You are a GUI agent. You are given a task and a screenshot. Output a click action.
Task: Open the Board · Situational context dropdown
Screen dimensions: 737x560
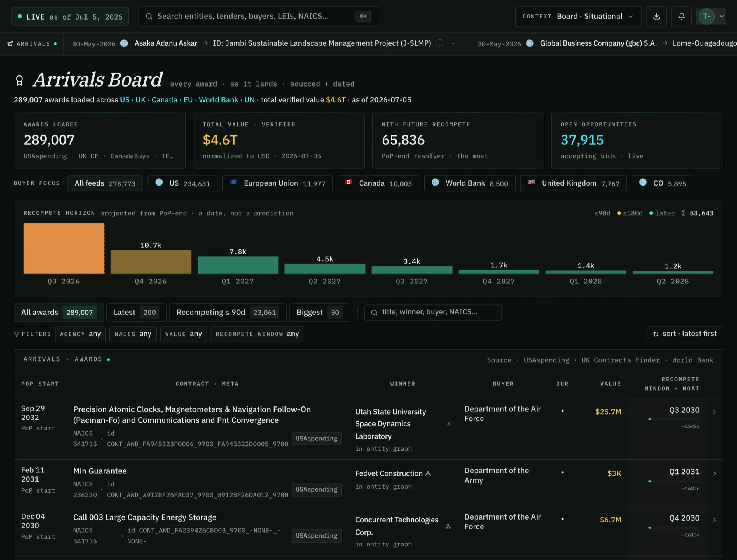(x=578, y=17)
